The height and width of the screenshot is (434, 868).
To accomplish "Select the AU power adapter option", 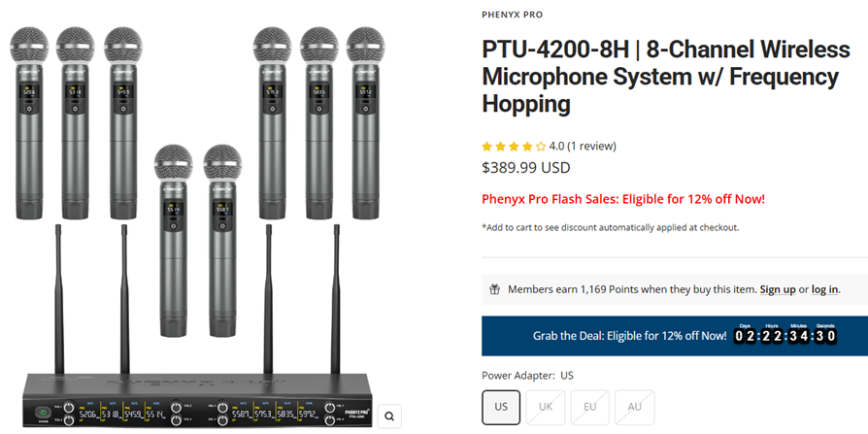I will [635, 407].
